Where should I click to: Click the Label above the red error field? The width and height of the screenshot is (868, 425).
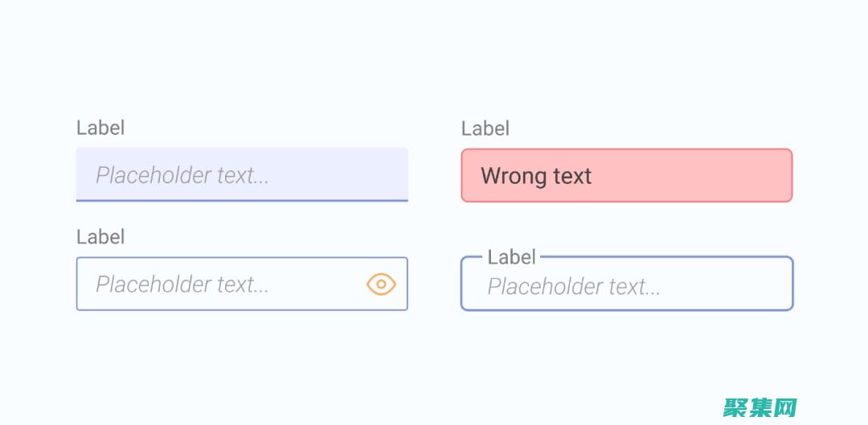tap(485, 129)
